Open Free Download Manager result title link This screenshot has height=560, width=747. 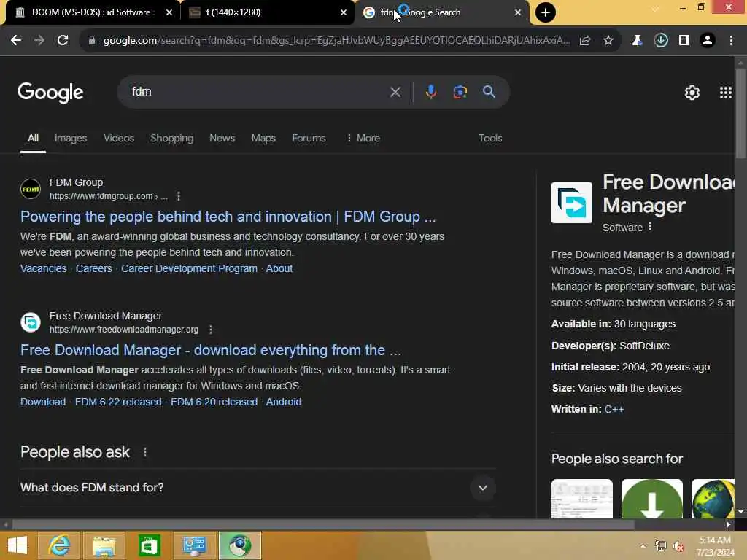pos(211,350)
